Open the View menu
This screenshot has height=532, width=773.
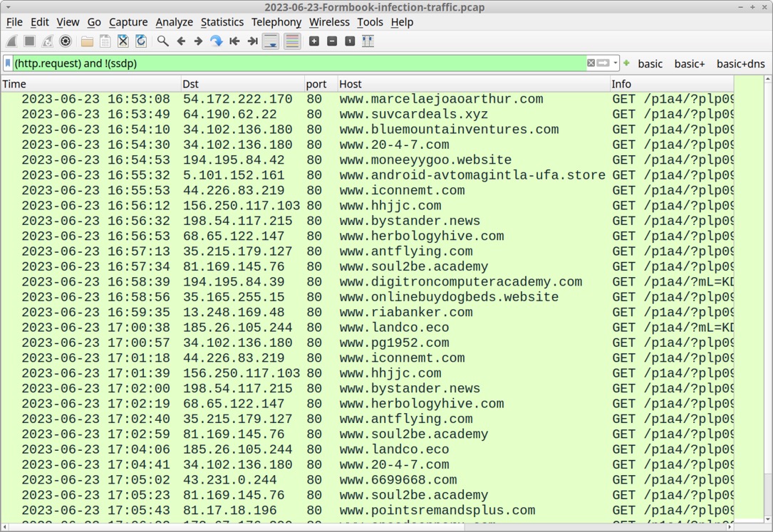(x=68, y=22)
